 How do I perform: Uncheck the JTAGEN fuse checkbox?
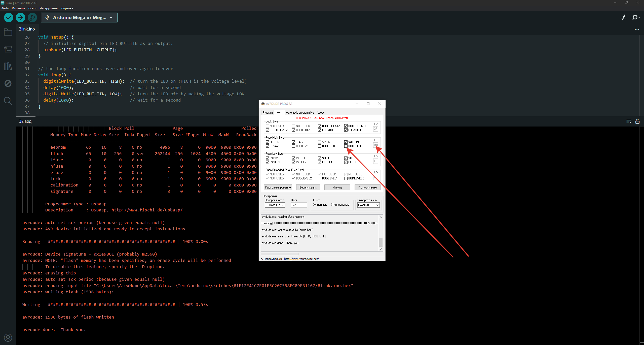[x=293, y=142]
